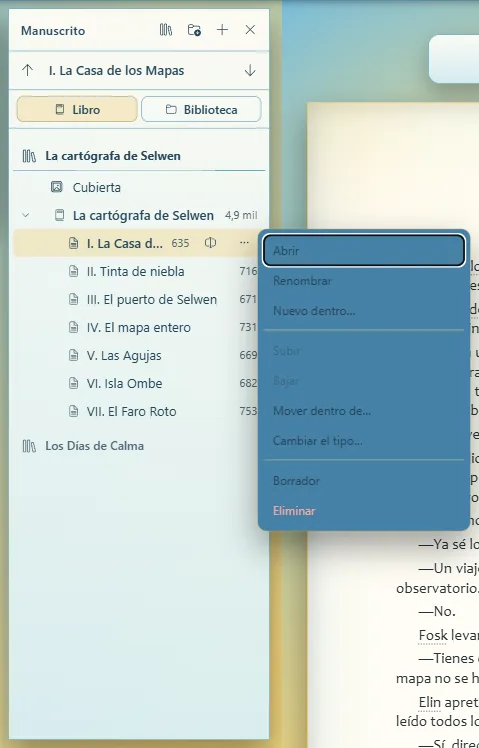Click the 635 word count on chapter I

(x=180, y=243)
